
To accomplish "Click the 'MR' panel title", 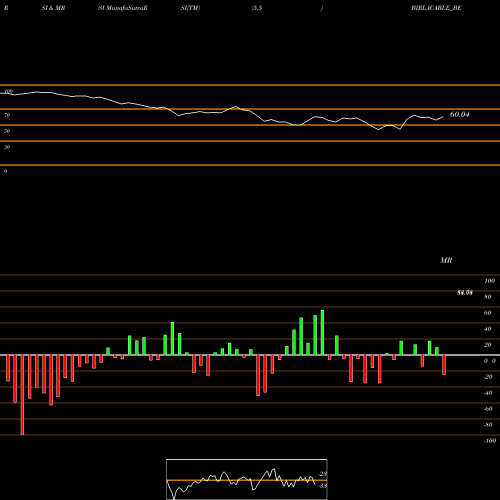I will (x=446, y=260).
